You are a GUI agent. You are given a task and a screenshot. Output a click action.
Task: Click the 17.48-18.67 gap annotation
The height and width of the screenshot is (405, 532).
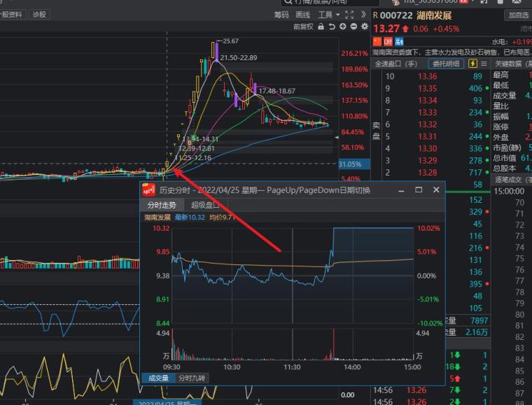(x=277, y=91)
